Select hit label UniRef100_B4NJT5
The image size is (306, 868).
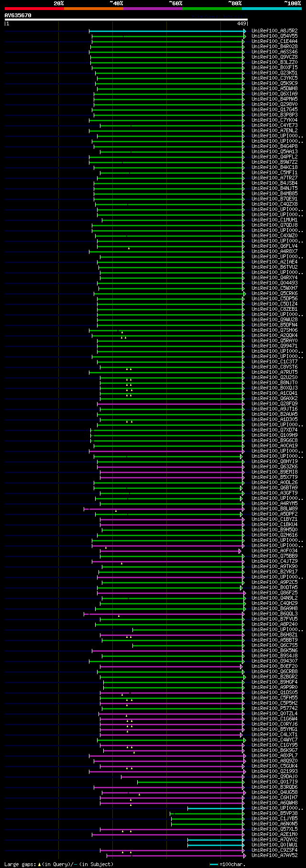click(x=274, y=188)
